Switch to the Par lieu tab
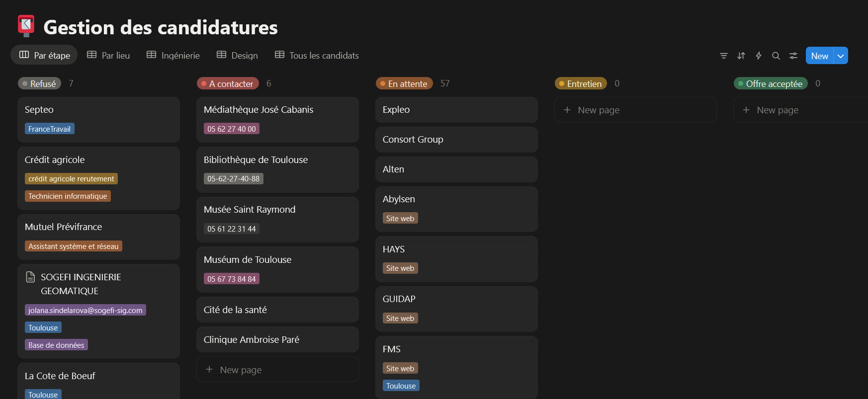This screenshot has height=399, width=868. 108,55
